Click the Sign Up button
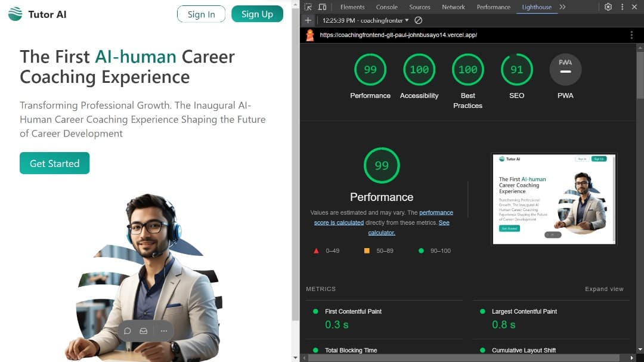This screenshot has height=362, width=644. point(257,14)
